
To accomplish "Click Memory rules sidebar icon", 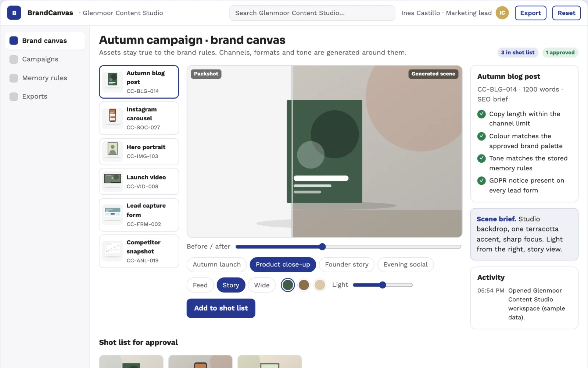I will (14, 78).
